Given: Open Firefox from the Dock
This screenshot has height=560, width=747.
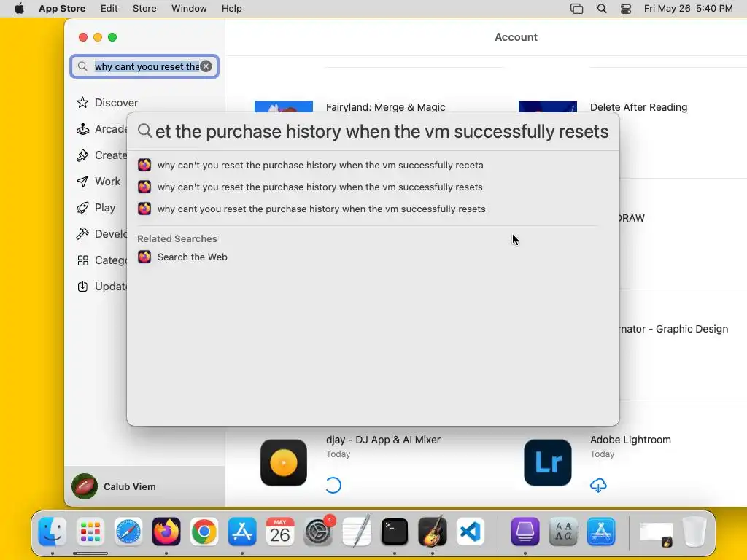Looking at the screenshot, I should point(166,532).
